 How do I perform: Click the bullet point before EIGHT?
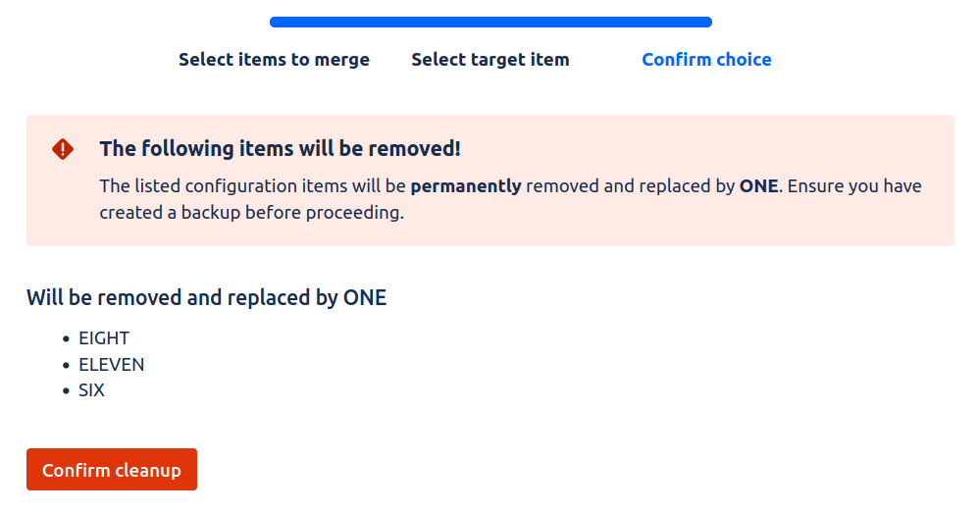point(66,339)
